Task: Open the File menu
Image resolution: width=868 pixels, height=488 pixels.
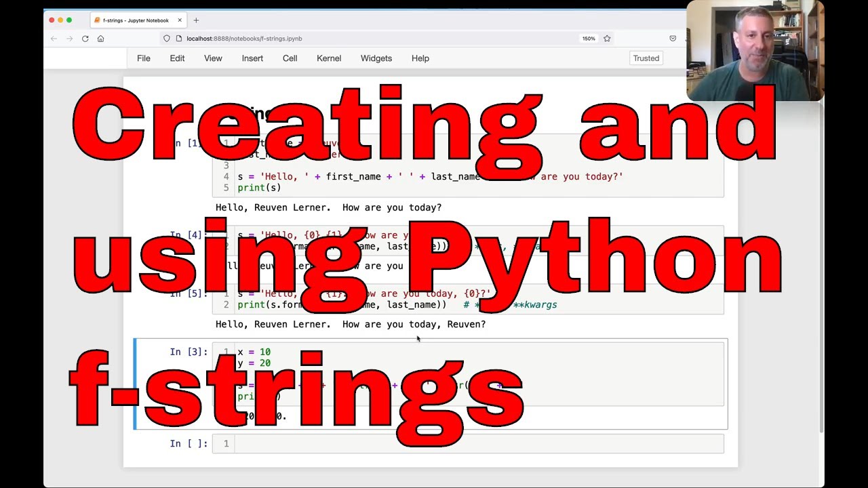Action: (x=144, y=58)
